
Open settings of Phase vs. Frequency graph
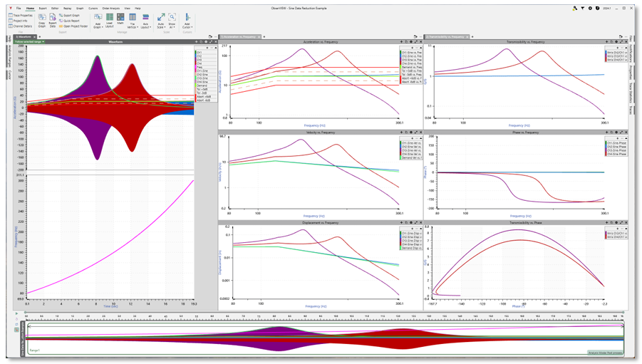pyautogui.click(x=616, y=132)
